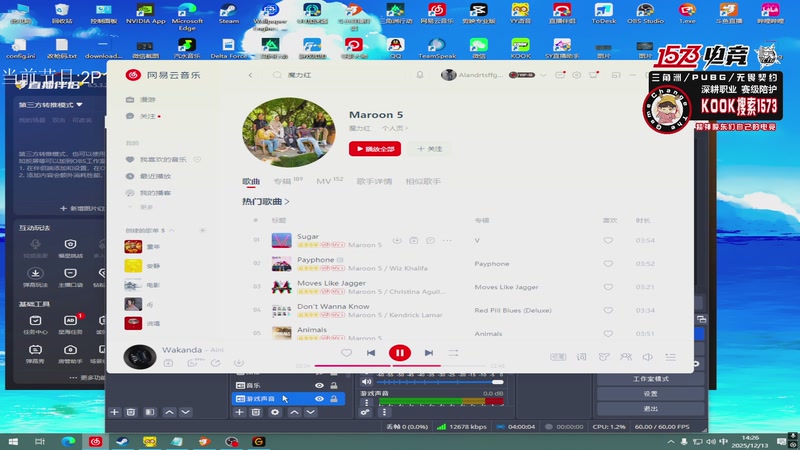Toggle visibility of 音乐 source in OBS
This screenshot has width=800, height=450.
(x=319, y=385)
